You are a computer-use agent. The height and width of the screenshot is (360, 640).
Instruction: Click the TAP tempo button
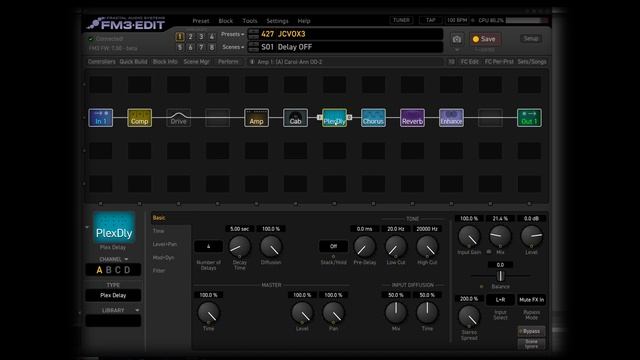[431, 20]
